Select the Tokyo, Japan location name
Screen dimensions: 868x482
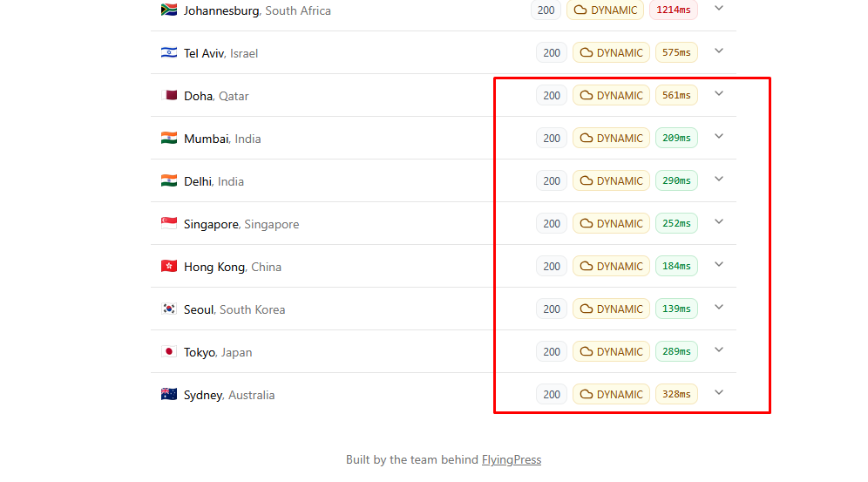[218, 352]
